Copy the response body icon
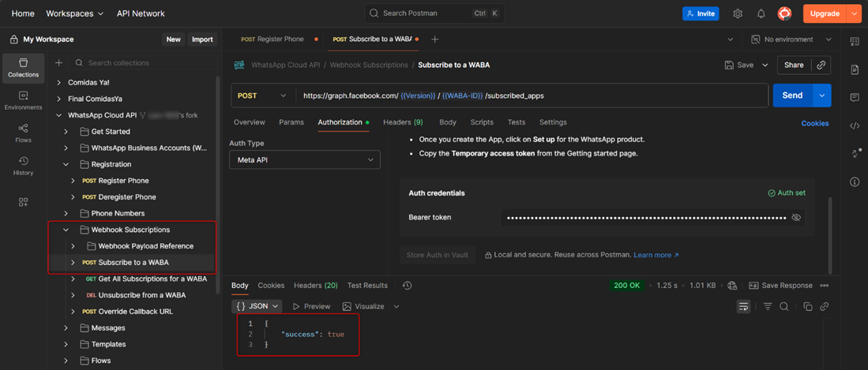 pyautogui.click(x=807, y=307)
